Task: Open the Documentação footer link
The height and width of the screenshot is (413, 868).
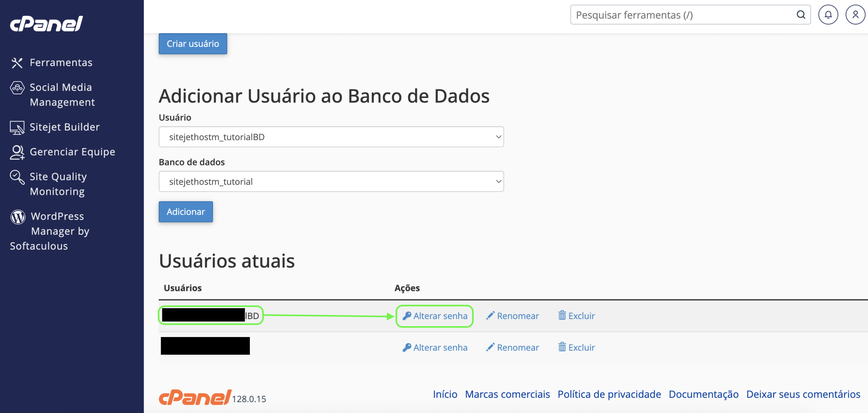Action: coord(704,394)
